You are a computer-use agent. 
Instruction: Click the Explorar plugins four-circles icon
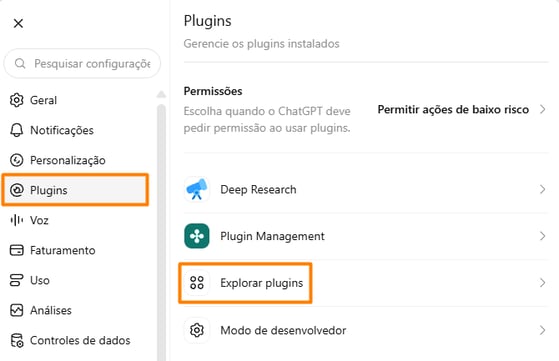[x=197, y=283]
